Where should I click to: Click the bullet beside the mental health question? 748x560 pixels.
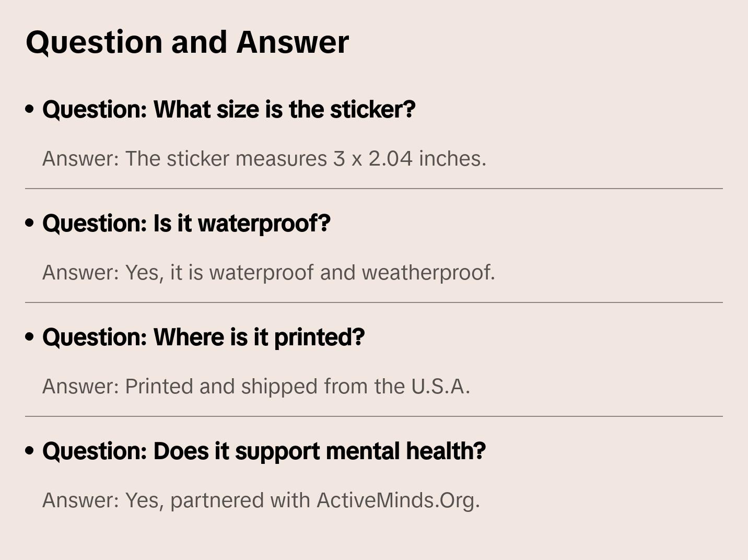[30, 451]
